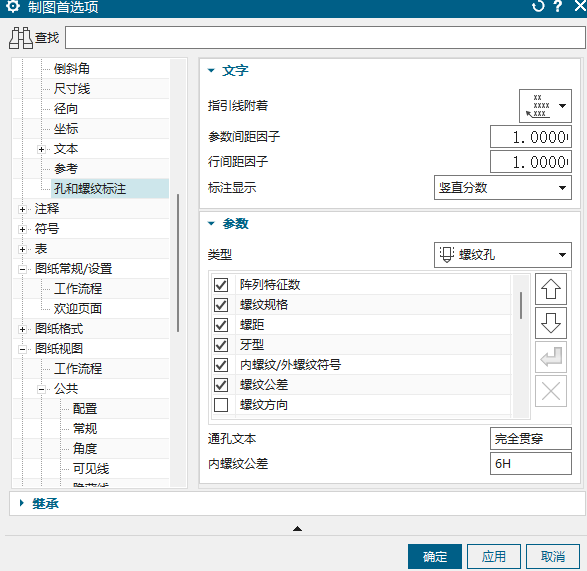Open the 标注显示 竖直分数 dropdown

503,188
